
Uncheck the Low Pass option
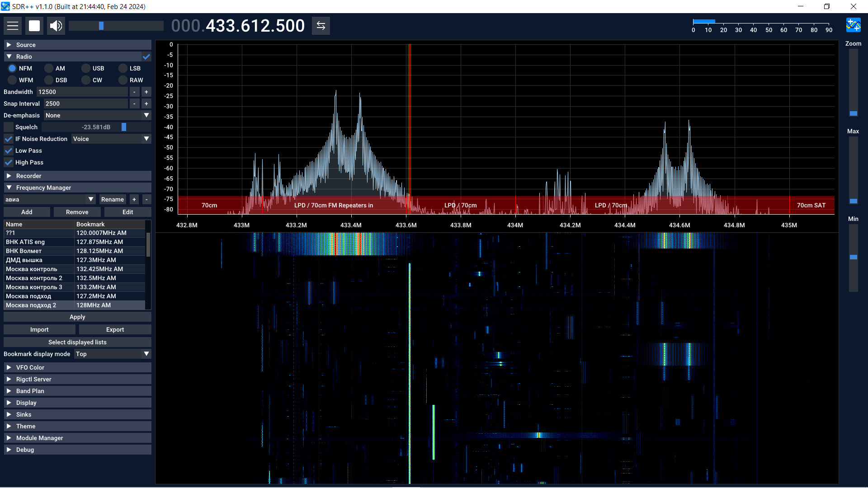point(9,150)
